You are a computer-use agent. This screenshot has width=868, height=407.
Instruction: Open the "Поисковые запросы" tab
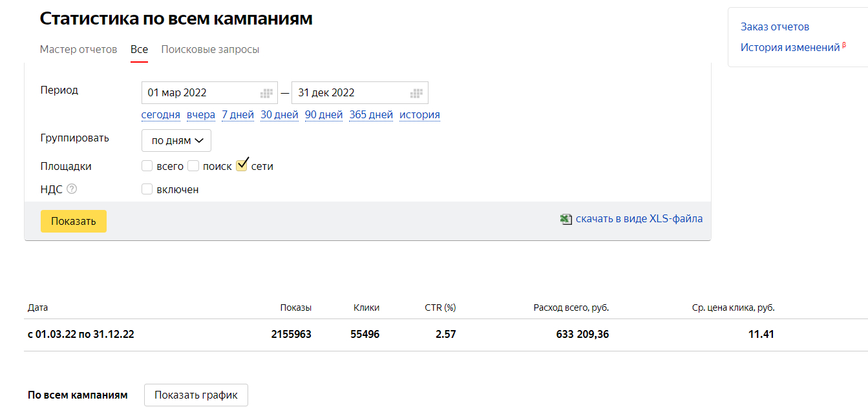pyautogui.click(x=210, y=50)
